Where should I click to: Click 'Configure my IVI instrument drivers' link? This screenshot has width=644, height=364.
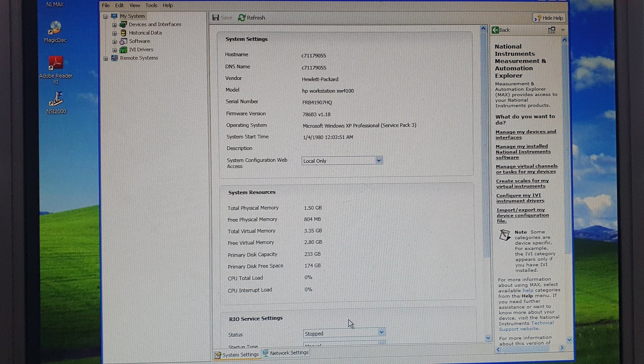[520, 198]
